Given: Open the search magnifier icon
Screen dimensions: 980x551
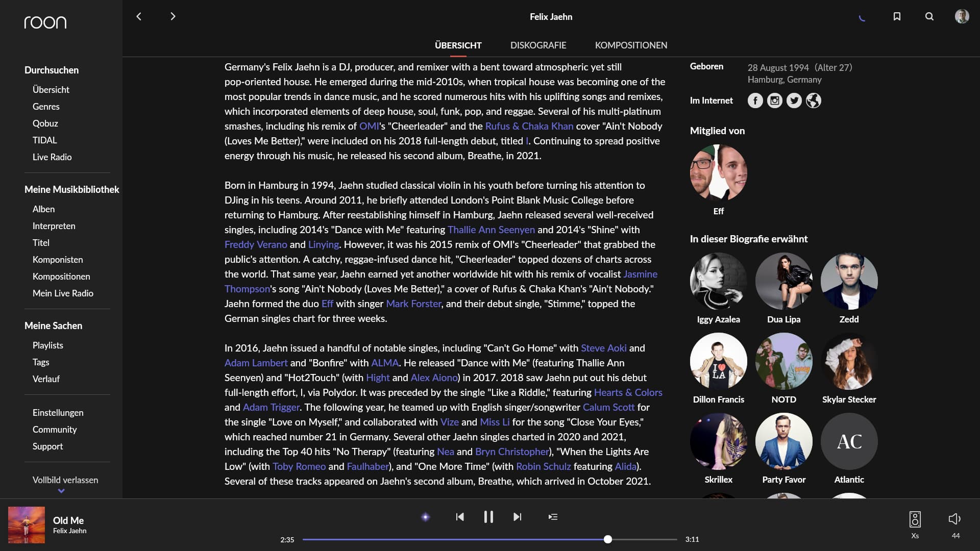Looking at the screenshot, I should [x=929, y=16].
